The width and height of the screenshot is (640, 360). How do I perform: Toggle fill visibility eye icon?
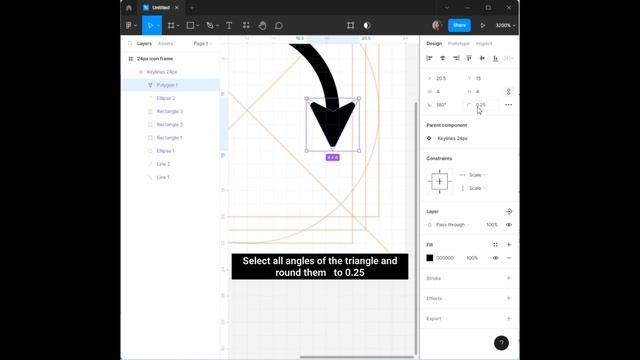[496, 258]
